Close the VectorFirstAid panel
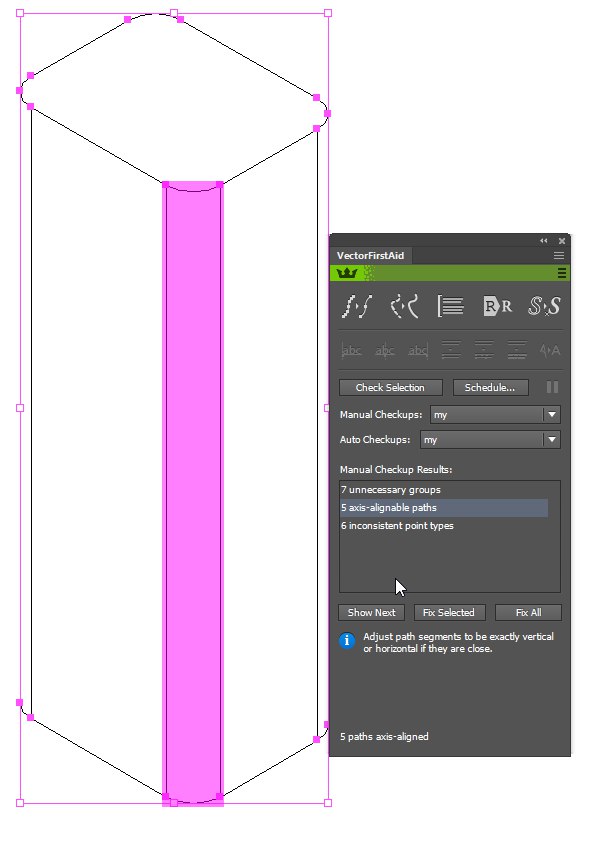The width and height of the screenshot is (601, 849). 561,241
